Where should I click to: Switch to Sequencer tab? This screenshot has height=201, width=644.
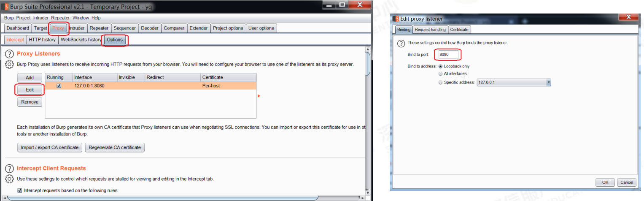(125, 28)
